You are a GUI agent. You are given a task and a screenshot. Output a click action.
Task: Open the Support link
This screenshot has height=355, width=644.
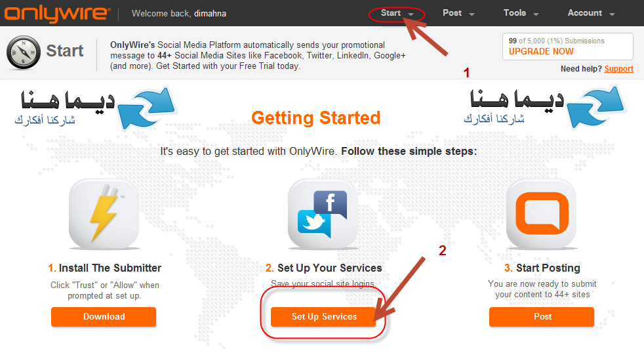coord(618,69)
